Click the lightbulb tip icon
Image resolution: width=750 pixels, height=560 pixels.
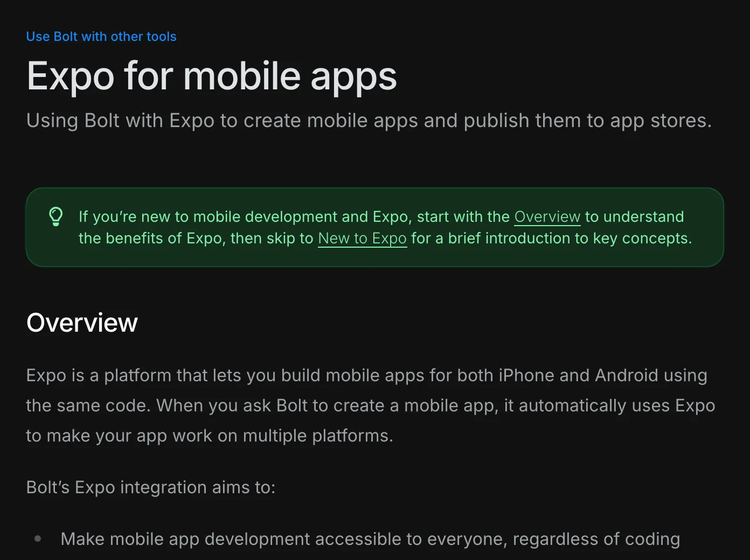click(x=55, y=216)
